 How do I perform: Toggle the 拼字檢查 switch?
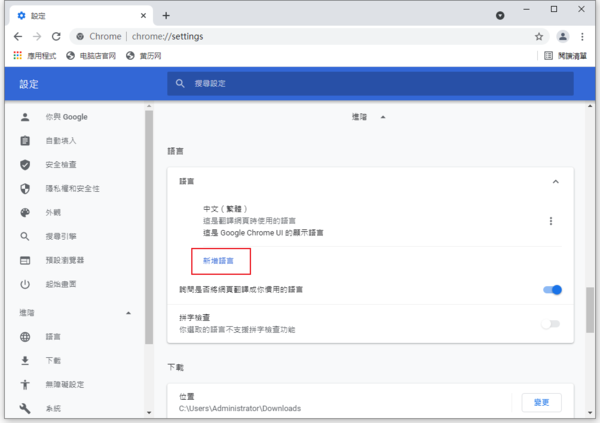[x=550, y=324]
